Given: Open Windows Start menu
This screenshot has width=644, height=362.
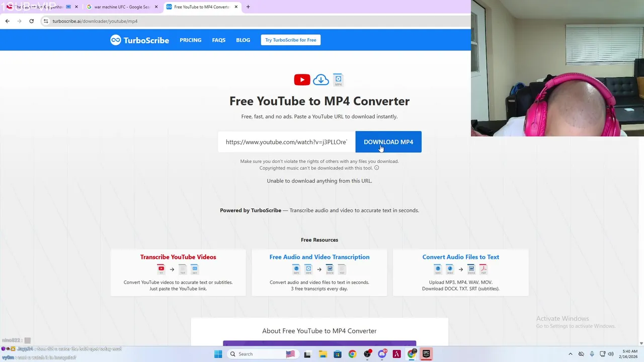Looking at the screenshot, I should (218, 354).
